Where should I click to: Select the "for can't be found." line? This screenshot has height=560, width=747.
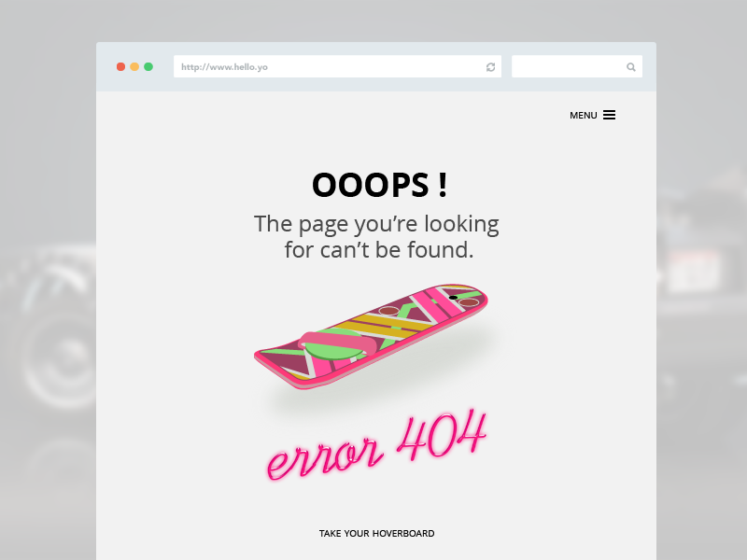pos(379,249)
